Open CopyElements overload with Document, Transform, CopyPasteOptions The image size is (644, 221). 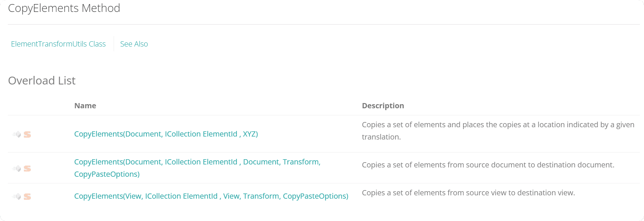pyautogui.click(x=197, y=168)
